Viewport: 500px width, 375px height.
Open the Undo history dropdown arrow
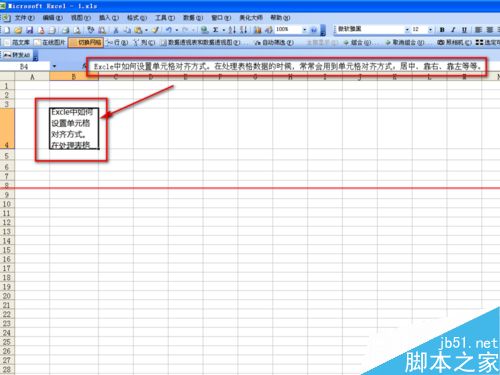pyautogui.click(x=177, y=30)
